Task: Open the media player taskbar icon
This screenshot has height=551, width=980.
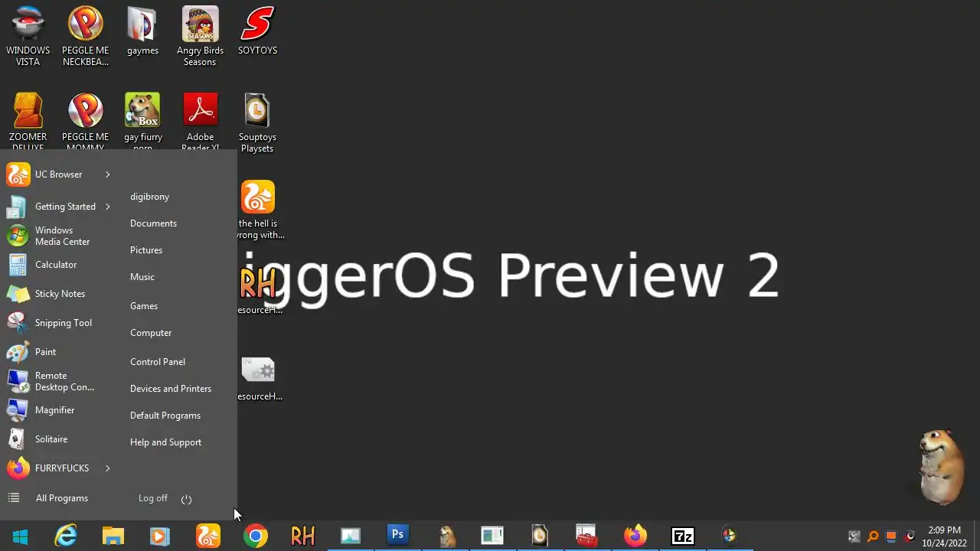Action: [x=160, y=536]
